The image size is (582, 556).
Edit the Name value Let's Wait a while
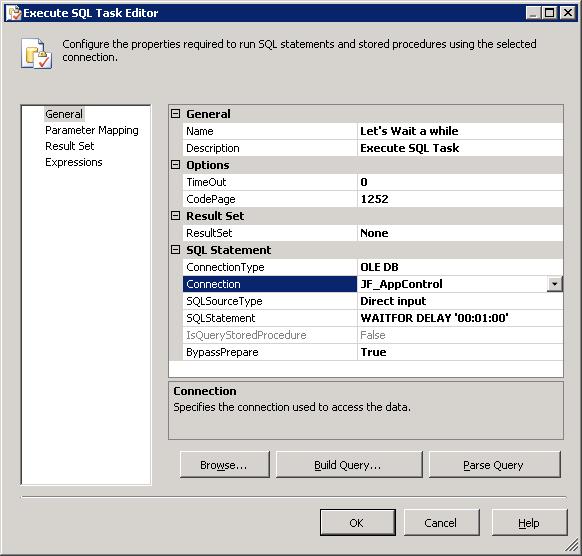pyautogui.click(x=460, y=131)
